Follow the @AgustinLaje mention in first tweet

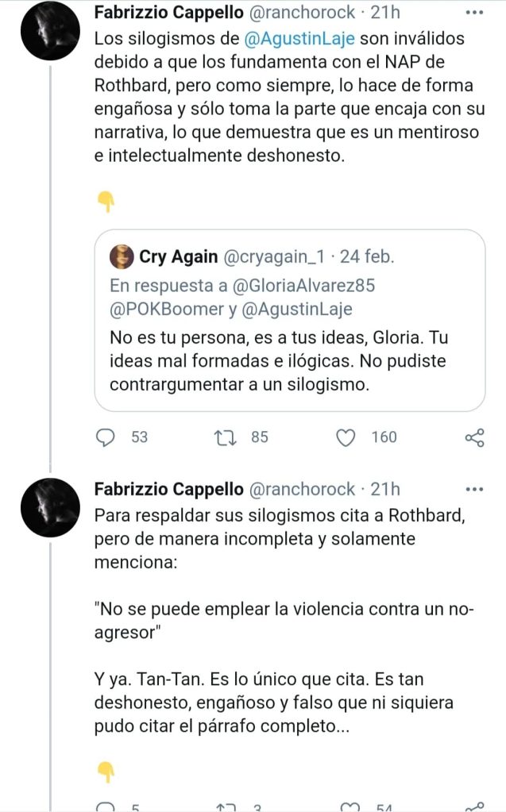click(299, 38)
